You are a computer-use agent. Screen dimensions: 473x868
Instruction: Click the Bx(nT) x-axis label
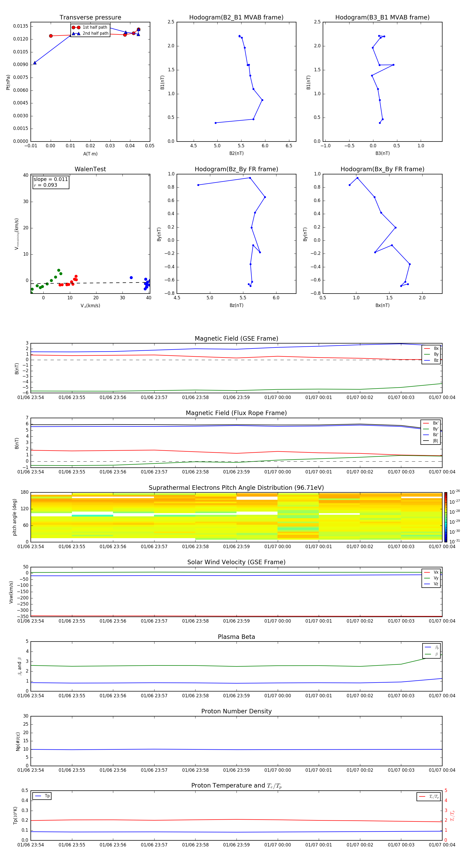point(382,305)
